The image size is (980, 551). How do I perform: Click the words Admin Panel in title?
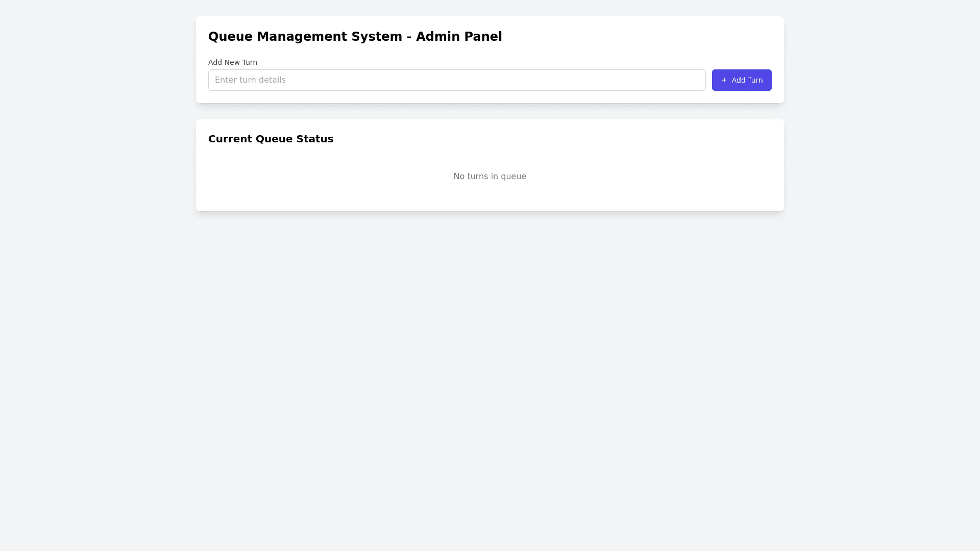click(459, 37)
